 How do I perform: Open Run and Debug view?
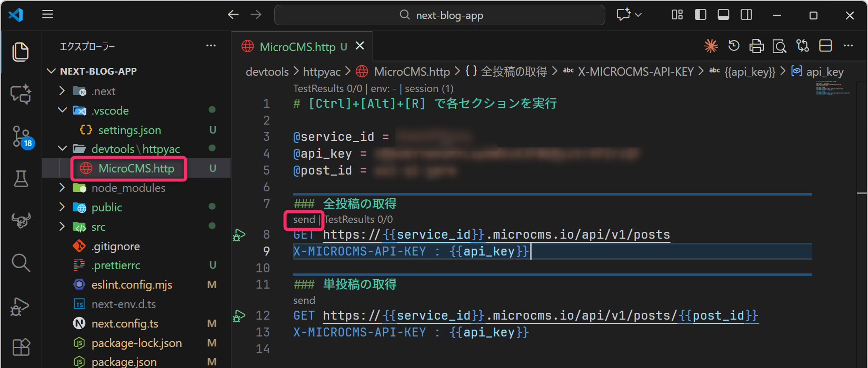[21, 306]
